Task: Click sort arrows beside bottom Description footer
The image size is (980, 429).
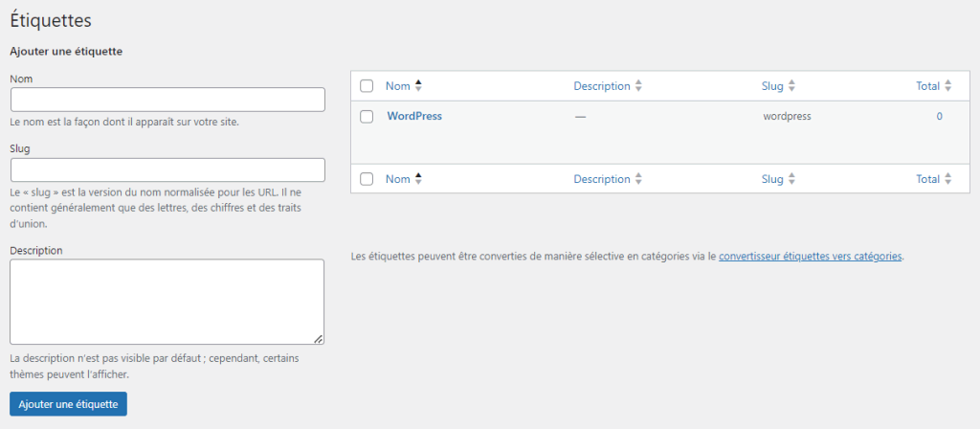Action: pos(638,178)
